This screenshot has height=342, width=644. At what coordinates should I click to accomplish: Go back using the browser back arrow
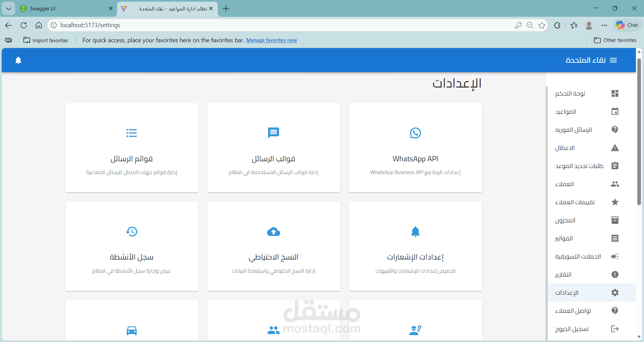(x=9, y=25)
